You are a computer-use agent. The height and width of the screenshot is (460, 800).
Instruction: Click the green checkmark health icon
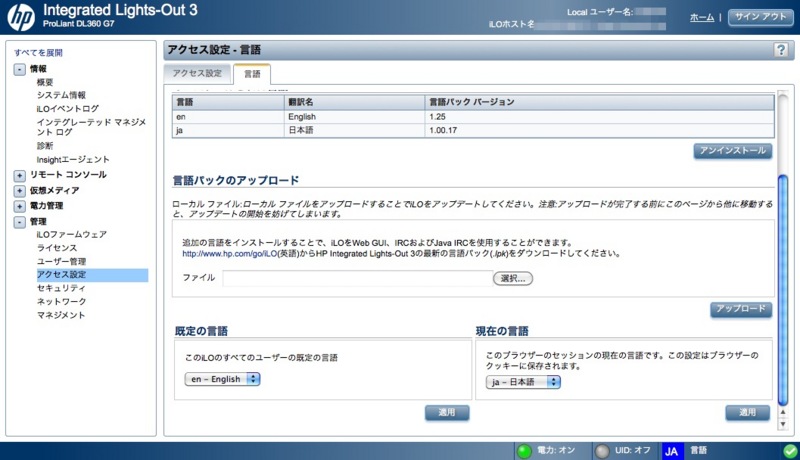790,451
